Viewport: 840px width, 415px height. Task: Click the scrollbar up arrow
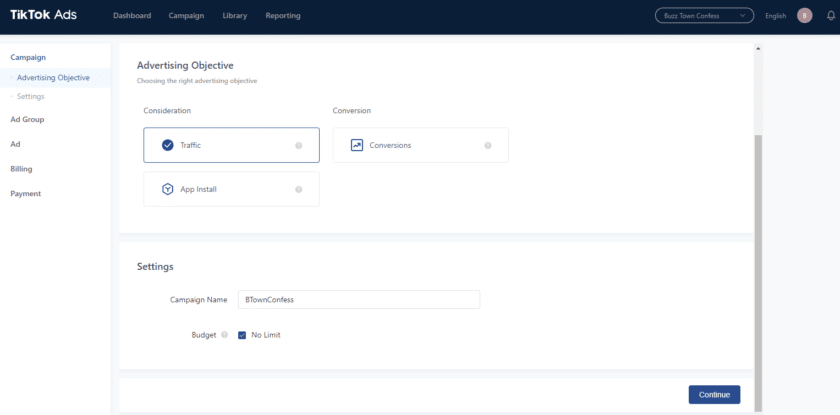tap(758, 48)
